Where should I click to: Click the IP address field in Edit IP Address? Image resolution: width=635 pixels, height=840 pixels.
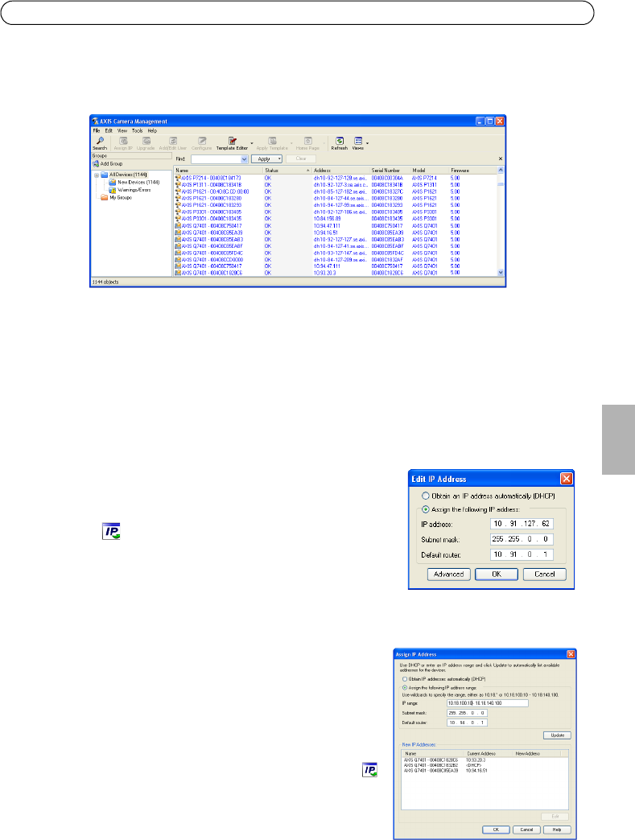tap(522, 524)
